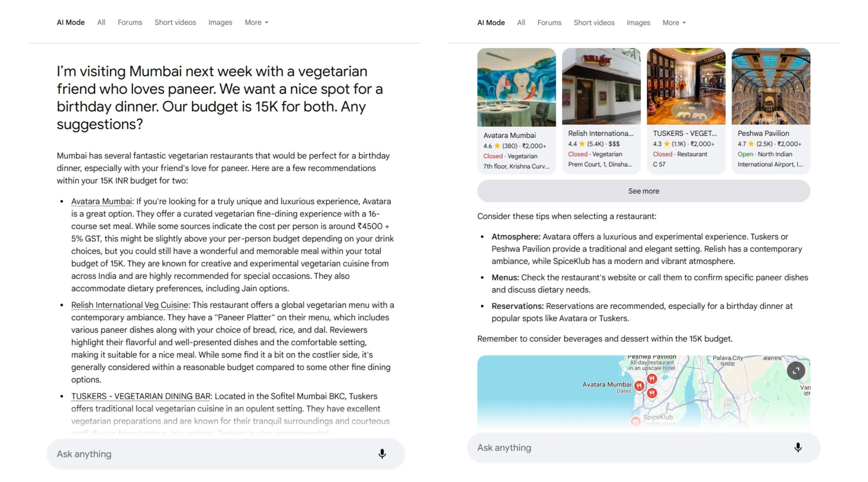The height and width of the screenshot is (482, 868).
Task: Click Peshwa Pavilion card title
Action: [763, 133]
